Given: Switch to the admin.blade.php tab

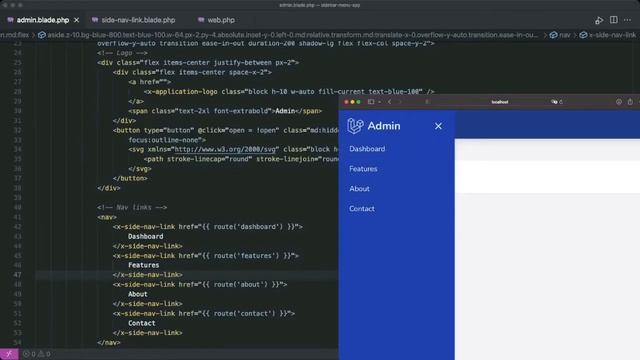Looking at the screenshot, I should coord(42,20).
